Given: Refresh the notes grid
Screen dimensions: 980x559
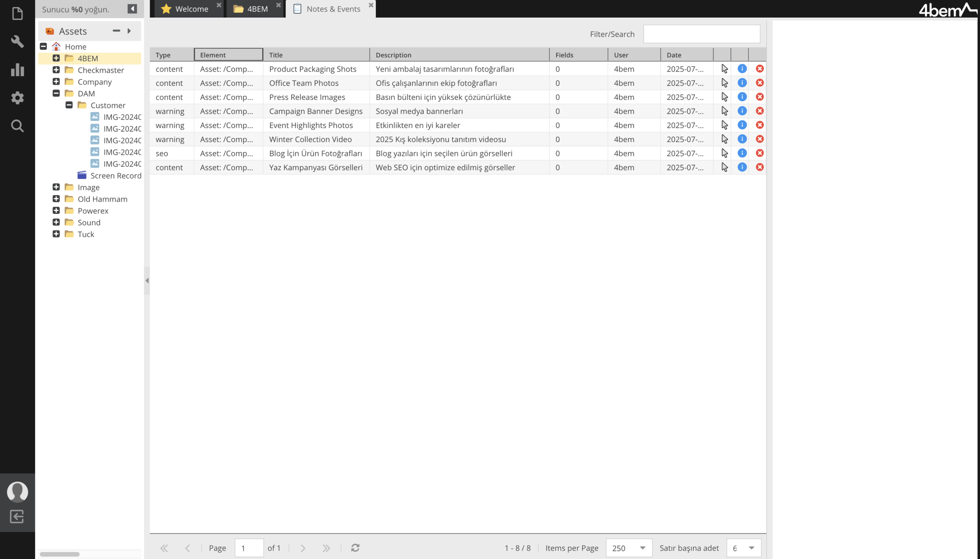Looking at the screenshot, I should (x=355, y=548).
